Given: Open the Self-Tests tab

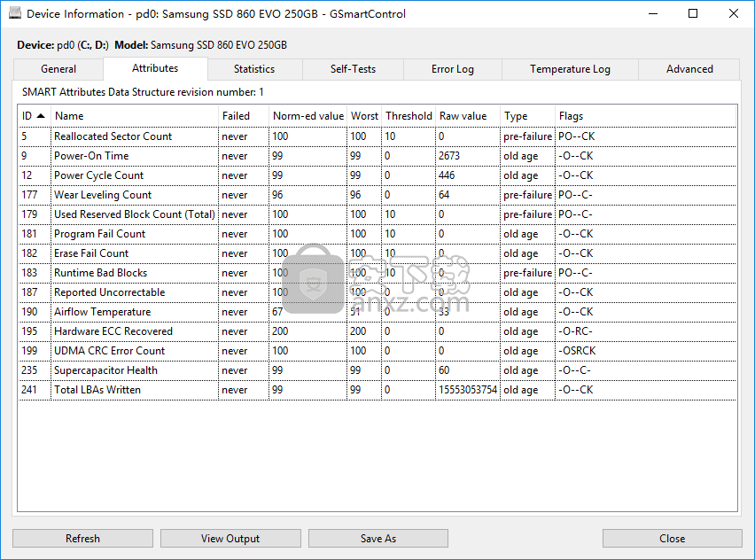Looking at the screenshot, I should coord(353,69).
